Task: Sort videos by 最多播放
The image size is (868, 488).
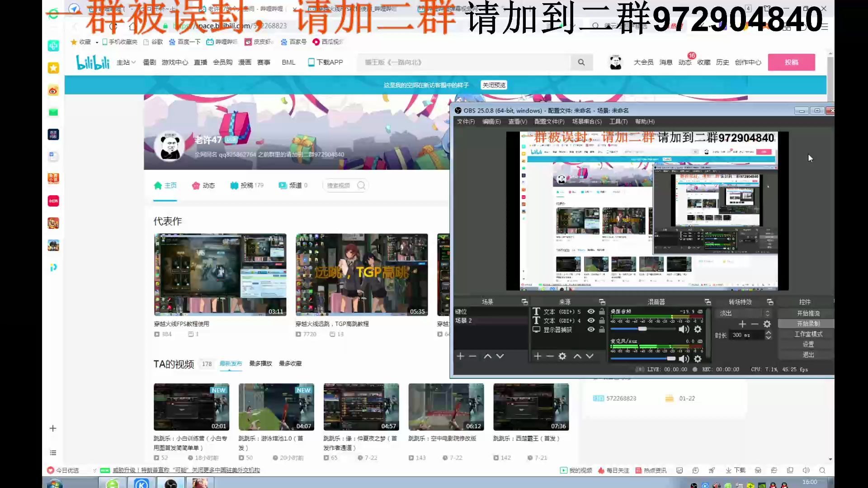Action: (260, 363)
